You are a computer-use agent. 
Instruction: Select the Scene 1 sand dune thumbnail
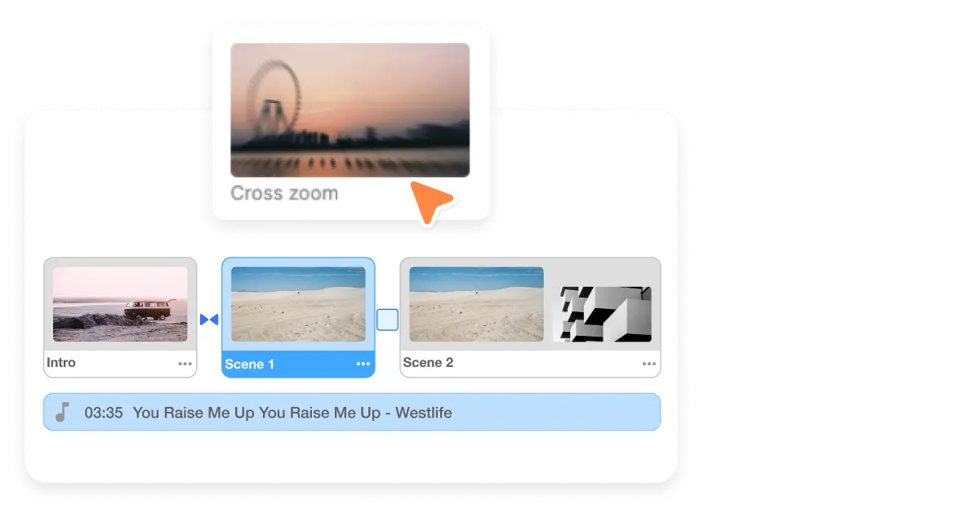coord(298,304)
